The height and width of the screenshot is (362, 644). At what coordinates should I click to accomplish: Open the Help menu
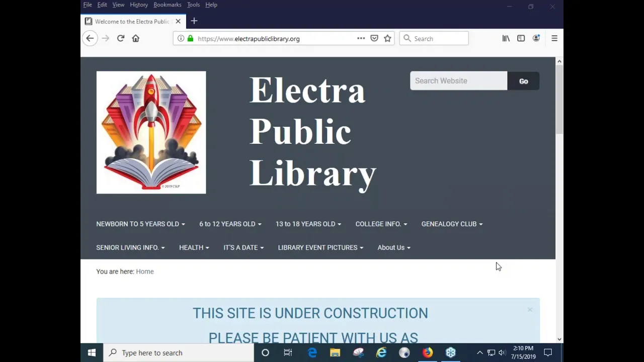pyautogui.click(x=211, y=5)
